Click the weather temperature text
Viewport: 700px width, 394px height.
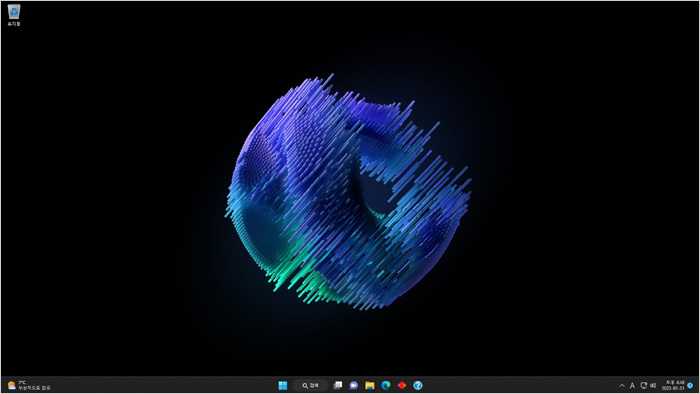coord(22,383)
